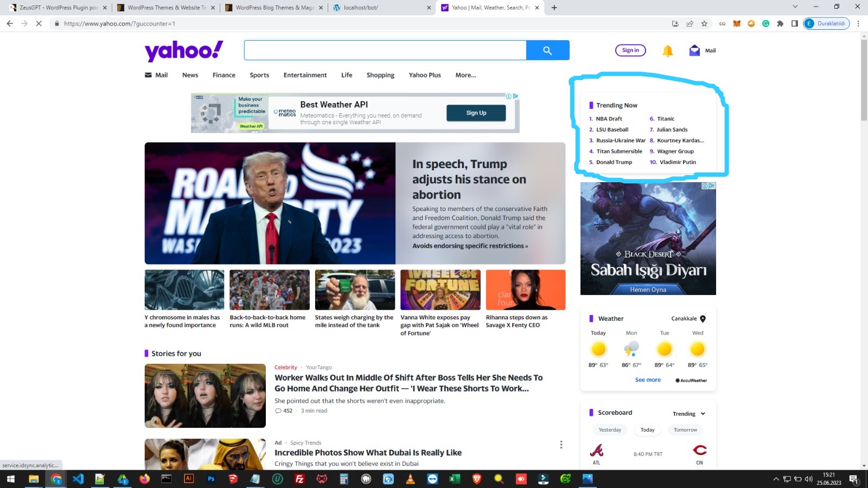View site information via the padlock icon
Image resolution: width=868 pixels, height=488 pixels.
pos(56,23)
